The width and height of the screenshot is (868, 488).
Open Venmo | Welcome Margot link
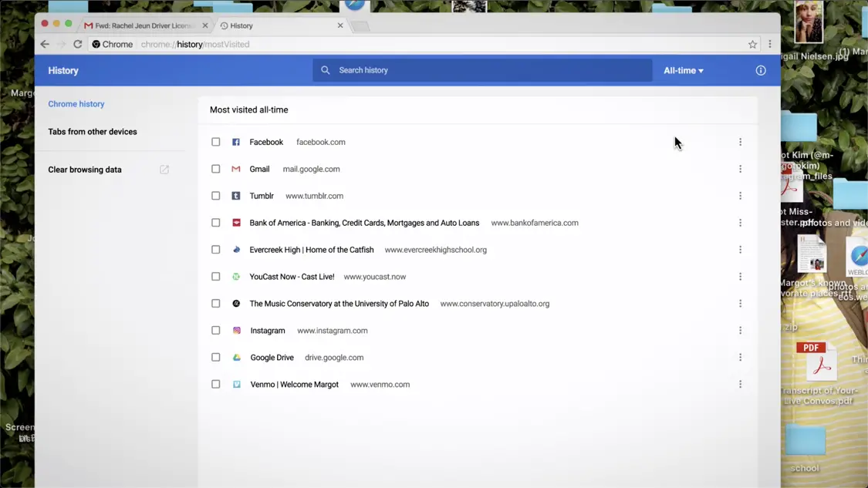pos(295,384)
